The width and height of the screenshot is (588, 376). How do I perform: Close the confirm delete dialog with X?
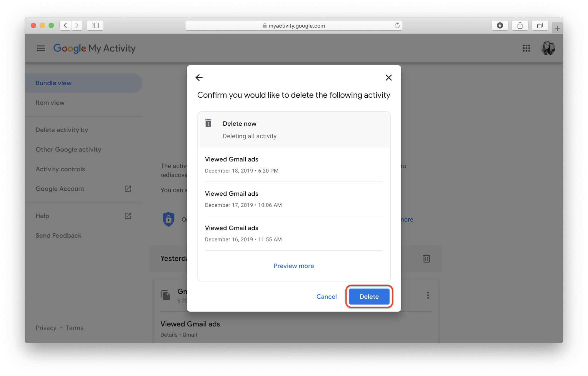[x=389, y=78]
